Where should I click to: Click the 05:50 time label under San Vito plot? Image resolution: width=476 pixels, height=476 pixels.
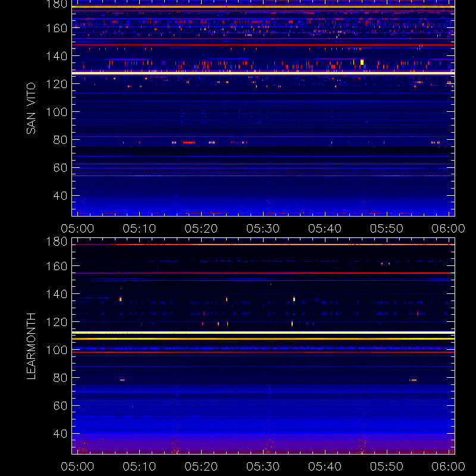[x=387, y=228]
